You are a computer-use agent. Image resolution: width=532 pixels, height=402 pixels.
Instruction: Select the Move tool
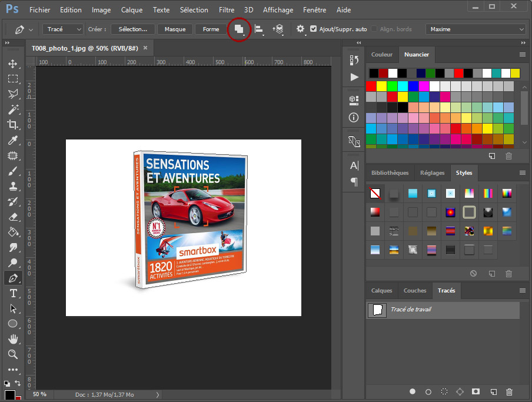(x=12, y=64)
